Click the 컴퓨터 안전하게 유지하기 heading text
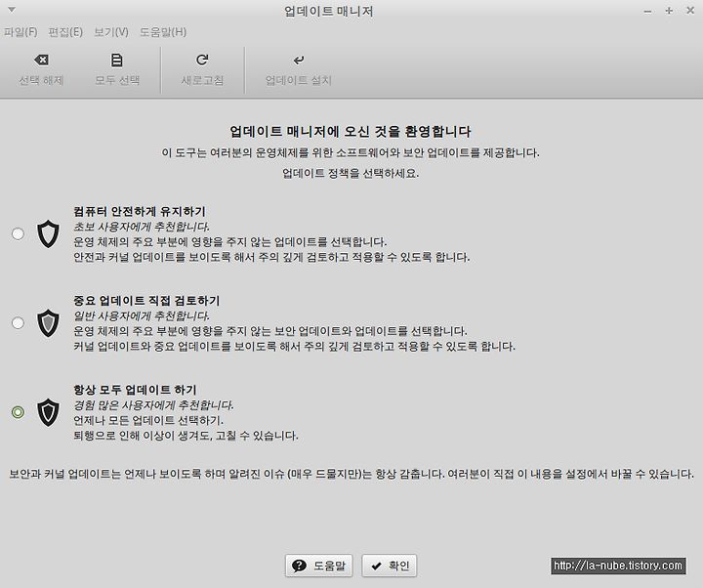 (140, 211)
